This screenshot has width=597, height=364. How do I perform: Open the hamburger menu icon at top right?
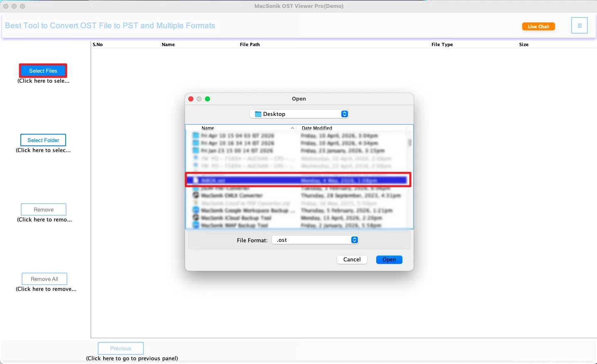pos(580,26)
